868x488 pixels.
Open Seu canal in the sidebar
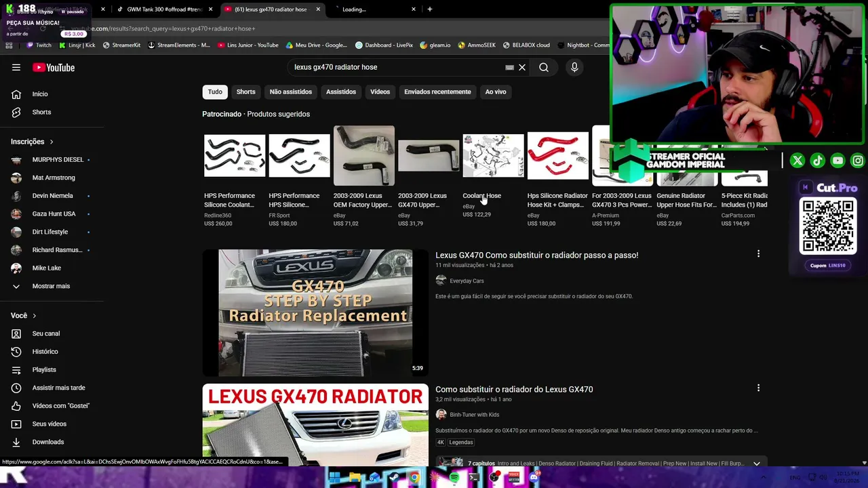[52, 333]
